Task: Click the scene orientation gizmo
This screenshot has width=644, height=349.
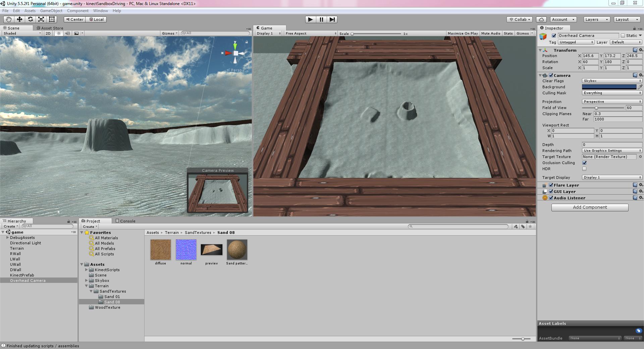Action: click(x=235, y=53)
